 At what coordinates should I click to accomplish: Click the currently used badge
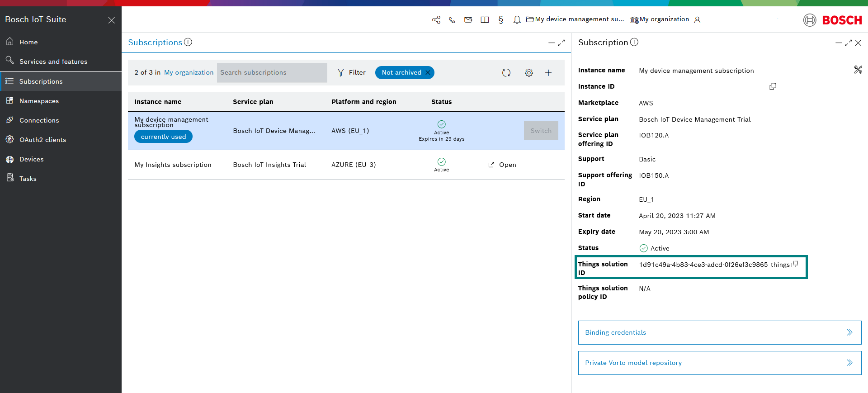[163, 137]
